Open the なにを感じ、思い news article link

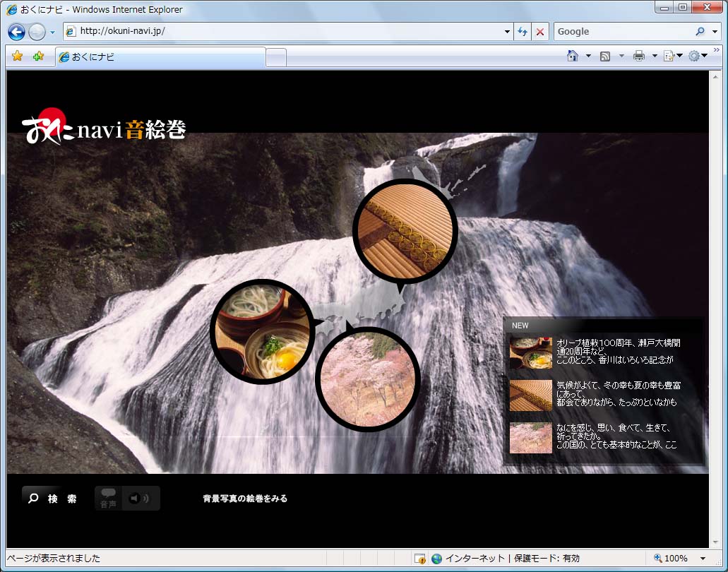pos(616,436)
